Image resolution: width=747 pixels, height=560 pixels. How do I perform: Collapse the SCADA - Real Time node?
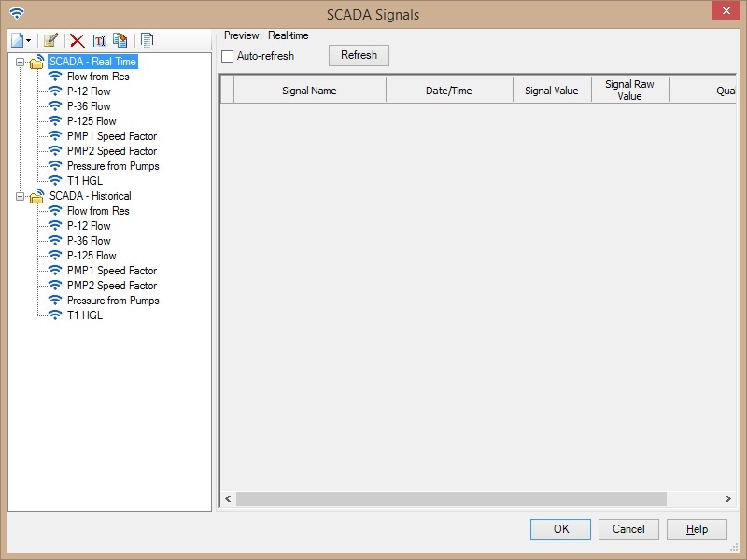coord(20,62)
